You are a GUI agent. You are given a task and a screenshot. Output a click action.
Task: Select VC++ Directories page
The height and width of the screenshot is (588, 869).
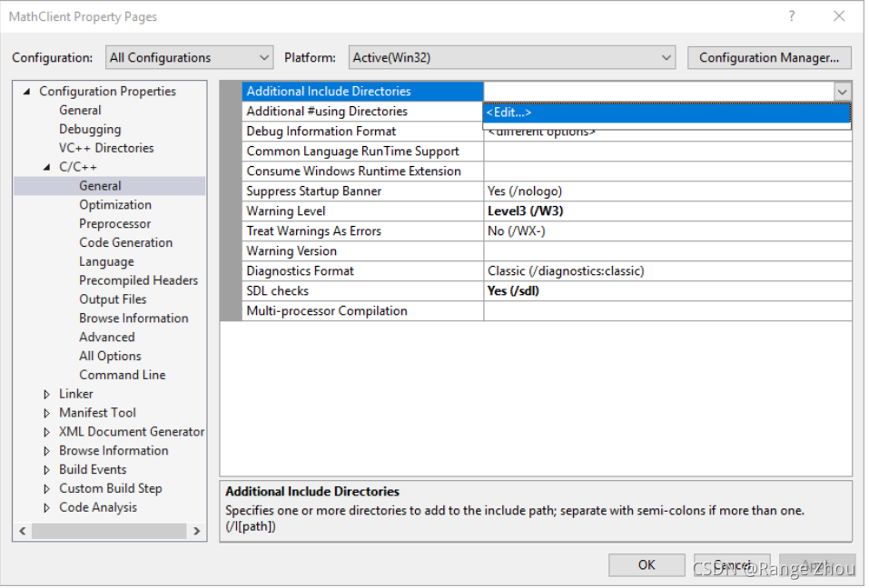106,148
